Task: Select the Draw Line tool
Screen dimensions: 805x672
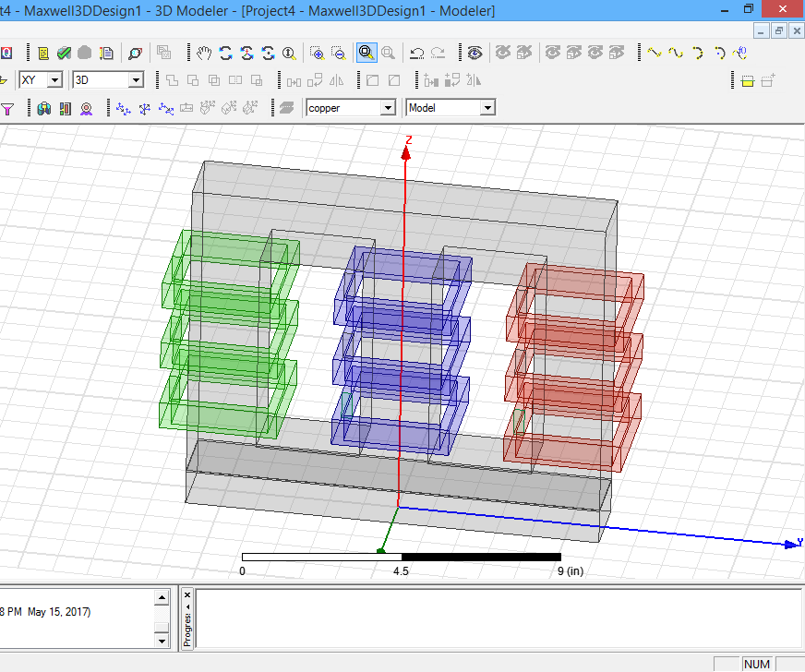Action: pos(654,53)
